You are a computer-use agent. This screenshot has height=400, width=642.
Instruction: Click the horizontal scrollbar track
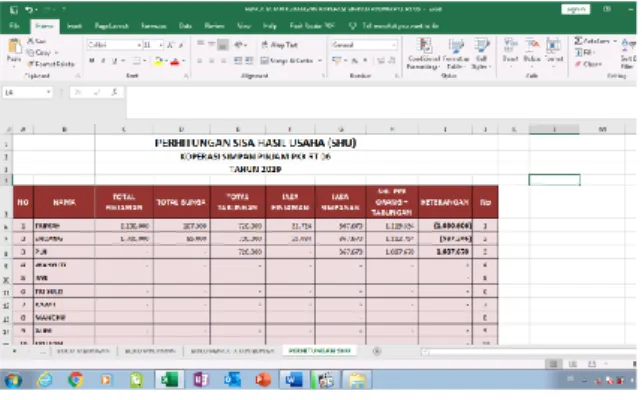530,352
